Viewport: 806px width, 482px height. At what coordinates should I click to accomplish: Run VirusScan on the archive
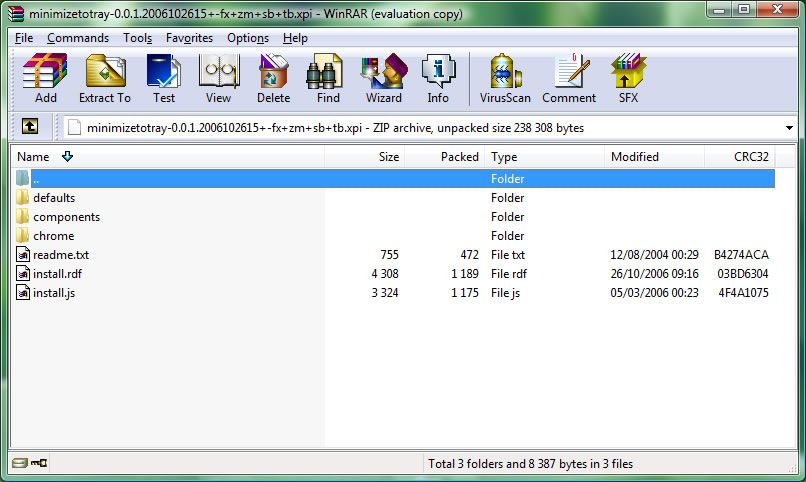(x=505, y=78)
